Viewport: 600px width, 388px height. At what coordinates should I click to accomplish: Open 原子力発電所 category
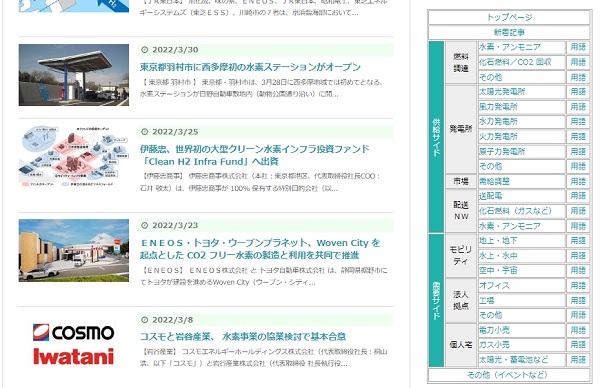pos(502,152)
